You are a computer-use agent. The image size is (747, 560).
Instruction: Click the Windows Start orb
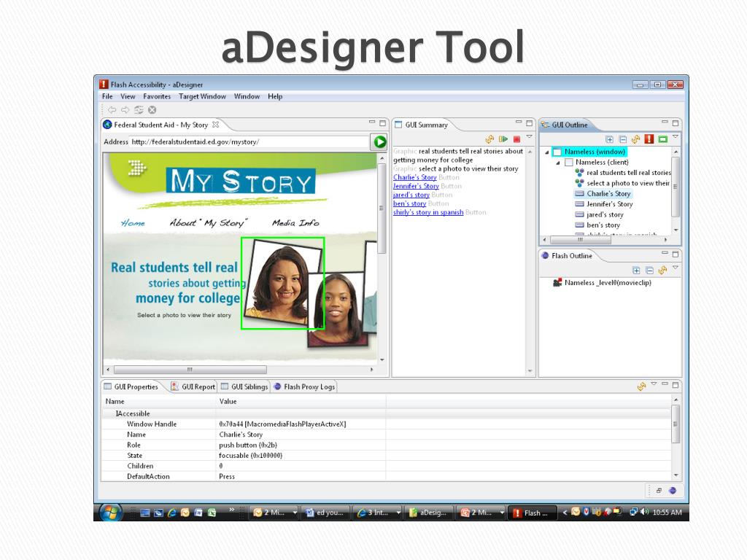click(110, 513)
